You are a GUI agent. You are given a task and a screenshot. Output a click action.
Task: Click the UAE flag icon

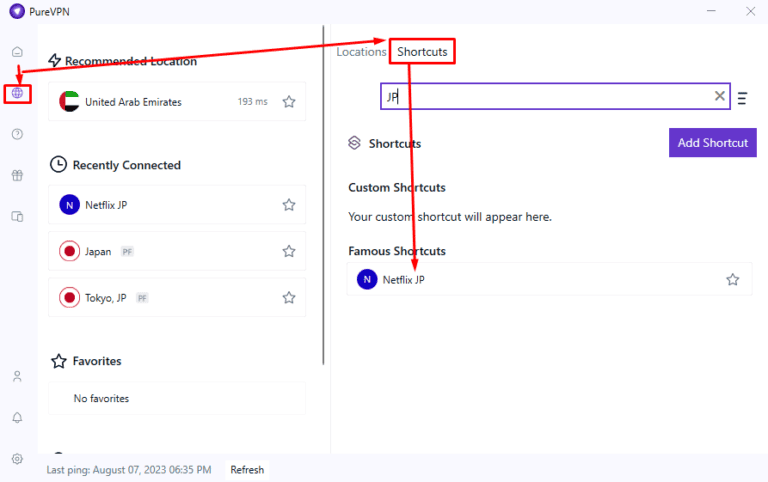tap(70, 102)
